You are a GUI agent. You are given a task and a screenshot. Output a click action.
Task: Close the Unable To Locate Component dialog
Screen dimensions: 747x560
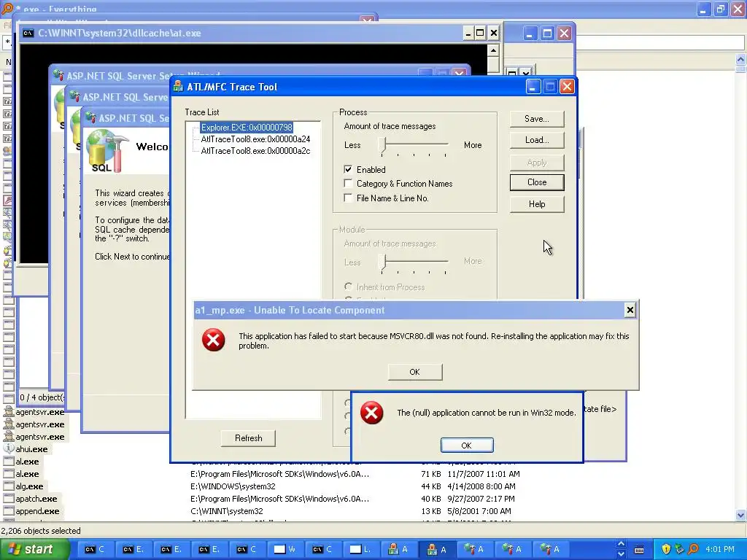click(630, 310)
